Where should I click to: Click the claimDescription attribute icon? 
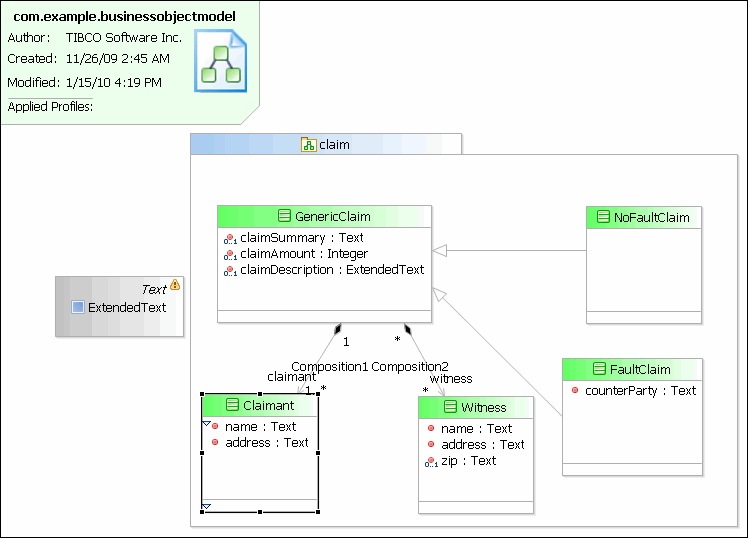230,271
